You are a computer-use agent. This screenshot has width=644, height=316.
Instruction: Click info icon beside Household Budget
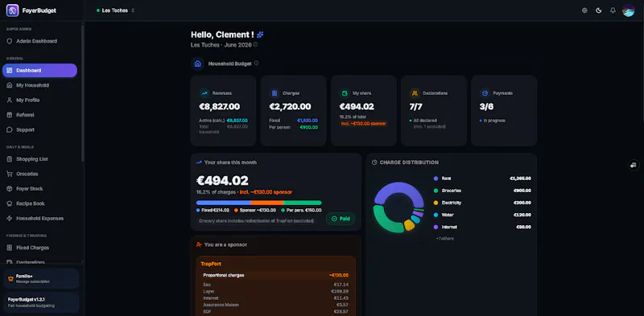pyautogui.click(x=256, y=64)
